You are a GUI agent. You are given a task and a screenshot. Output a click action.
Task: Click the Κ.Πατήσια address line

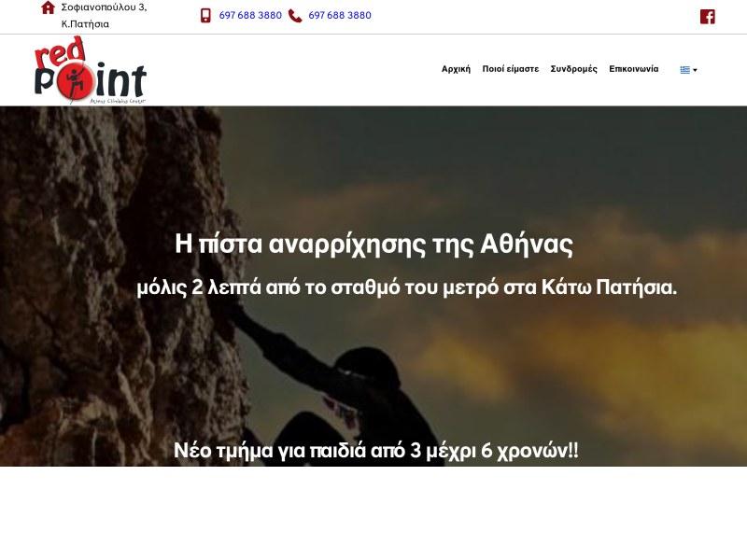coord(85,24)
